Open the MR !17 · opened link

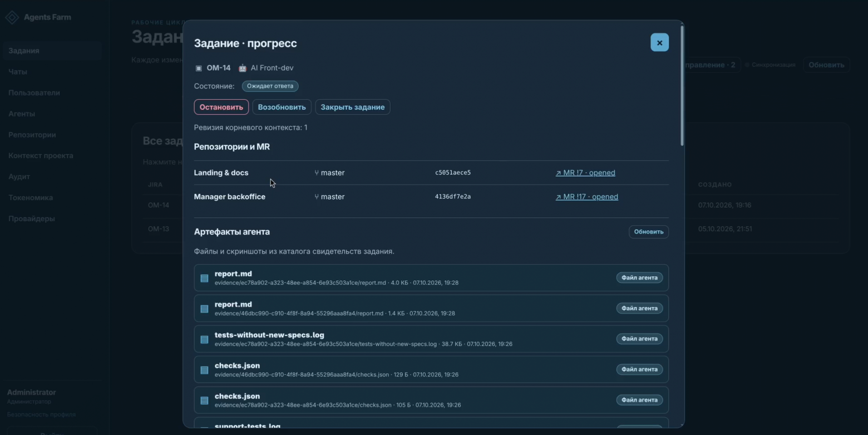pos(587,197)
